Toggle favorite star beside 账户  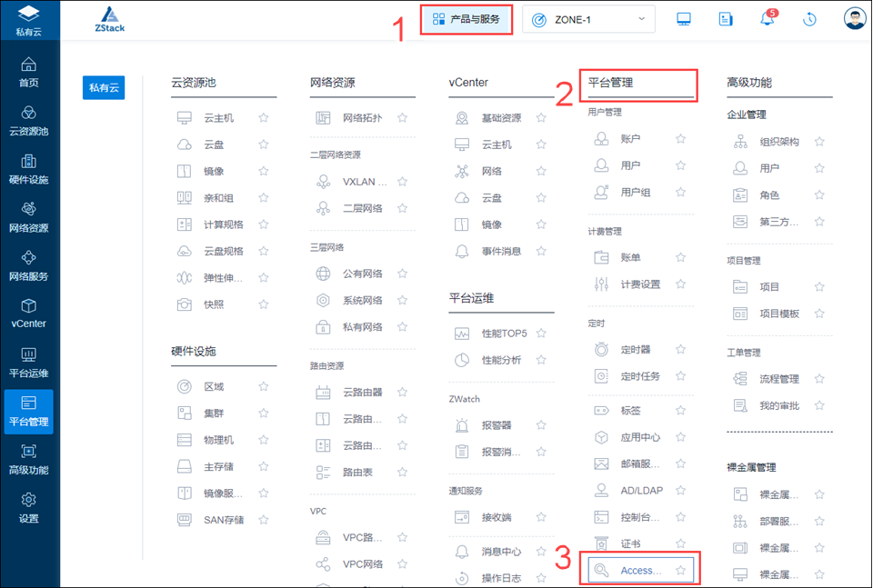680,139
